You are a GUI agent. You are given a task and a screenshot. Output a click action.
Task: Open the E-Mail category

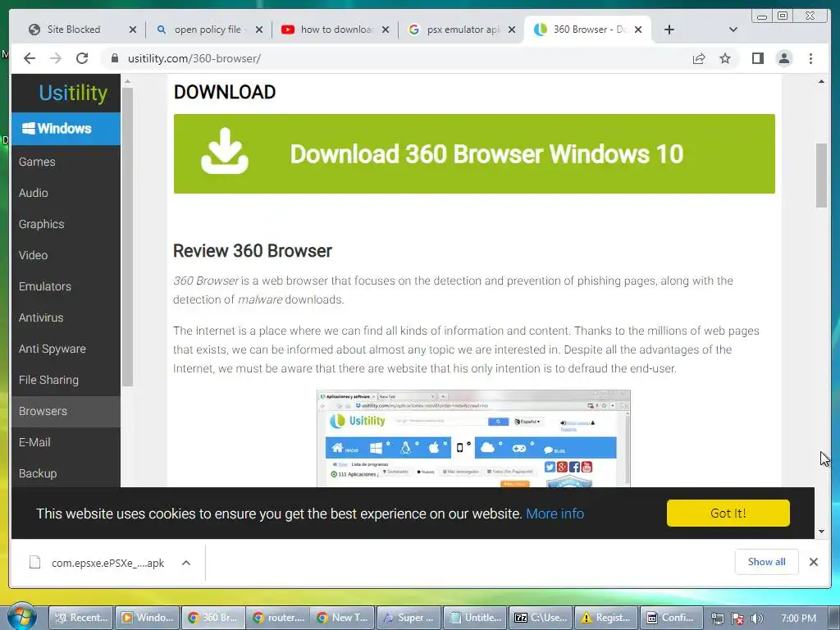pos(66,442)
